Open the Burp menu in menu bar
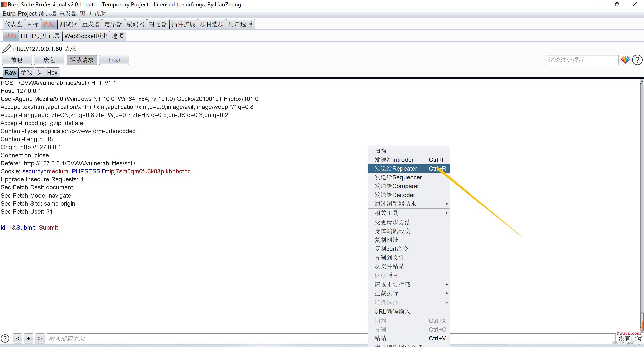644x347 pixels. point(9,13)
